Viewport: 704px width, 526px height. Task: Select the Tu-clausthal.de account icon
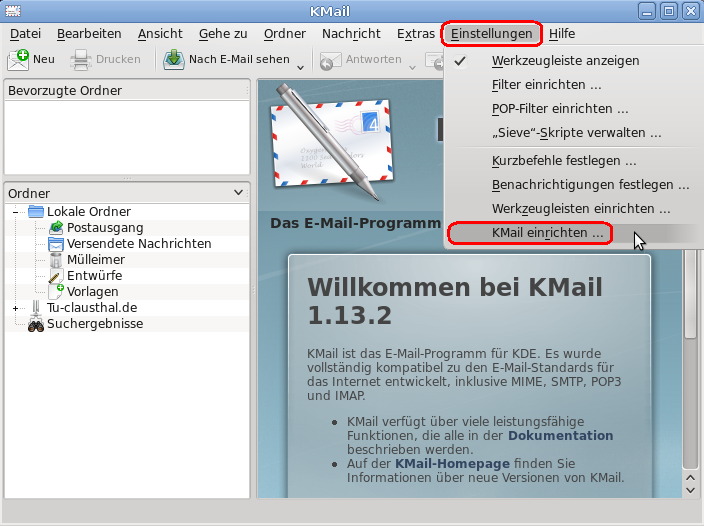(x=36, y=308)
